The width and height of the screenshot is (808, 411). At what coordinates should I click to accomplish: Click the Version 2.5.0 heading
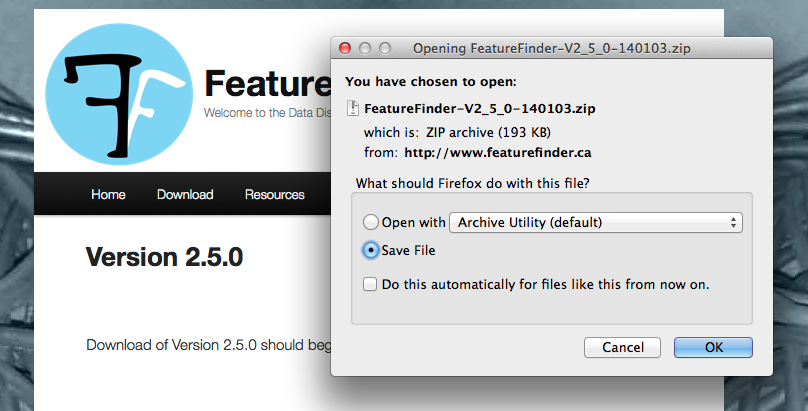click(164, 256)
